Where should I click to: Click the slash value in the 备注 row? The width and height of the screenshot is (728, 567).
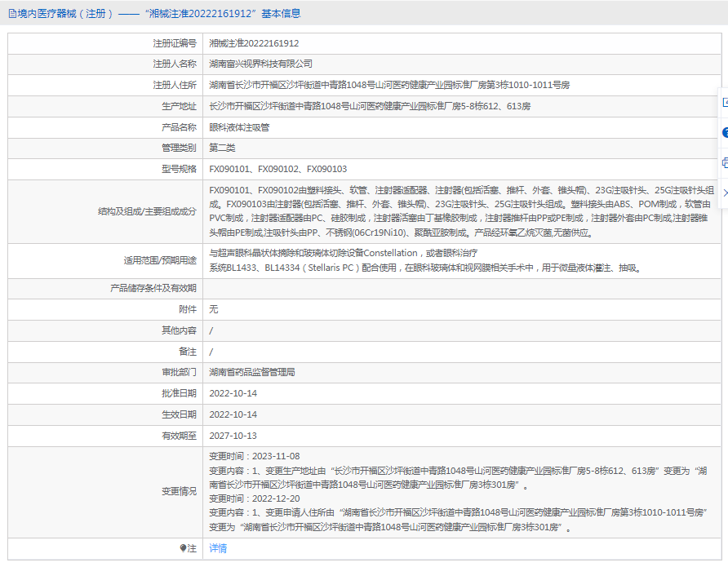click(211, 352)
